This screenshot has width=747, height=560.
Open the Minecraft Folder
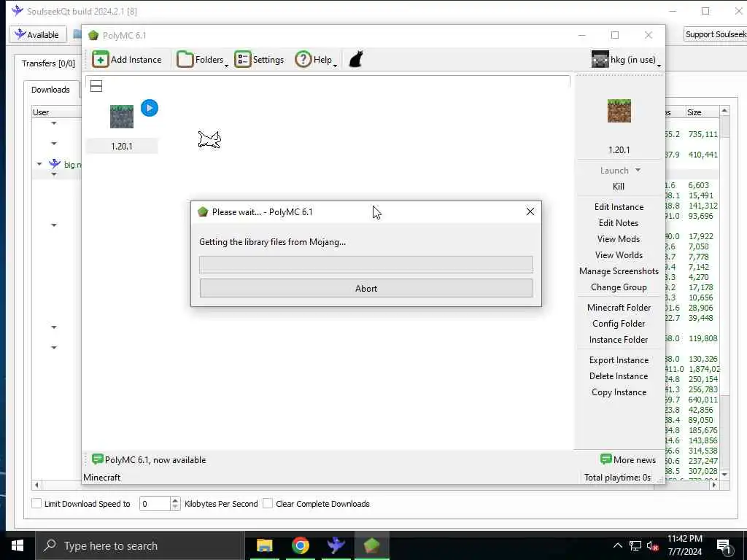(619, 308)
